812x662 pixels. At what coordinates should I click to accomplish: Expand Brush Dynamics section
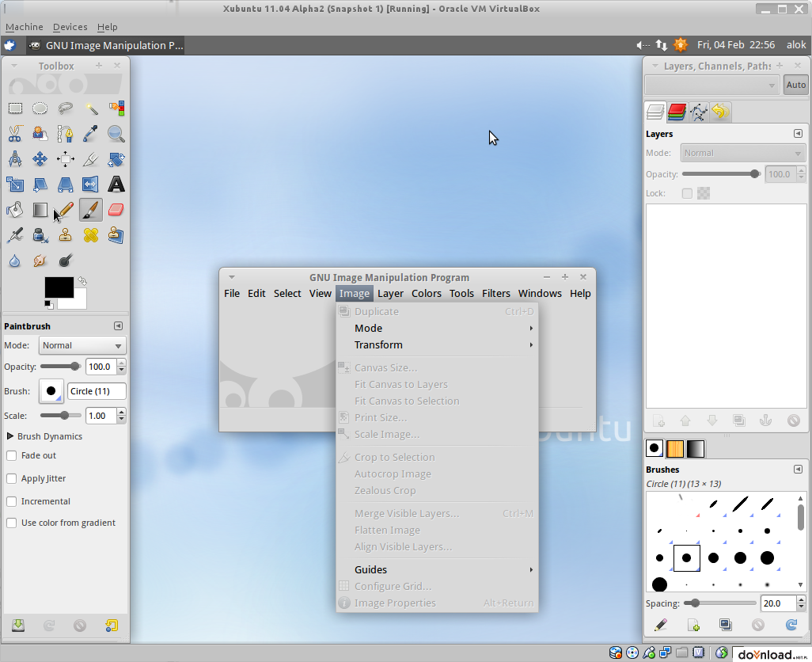(x=9, y=436)
